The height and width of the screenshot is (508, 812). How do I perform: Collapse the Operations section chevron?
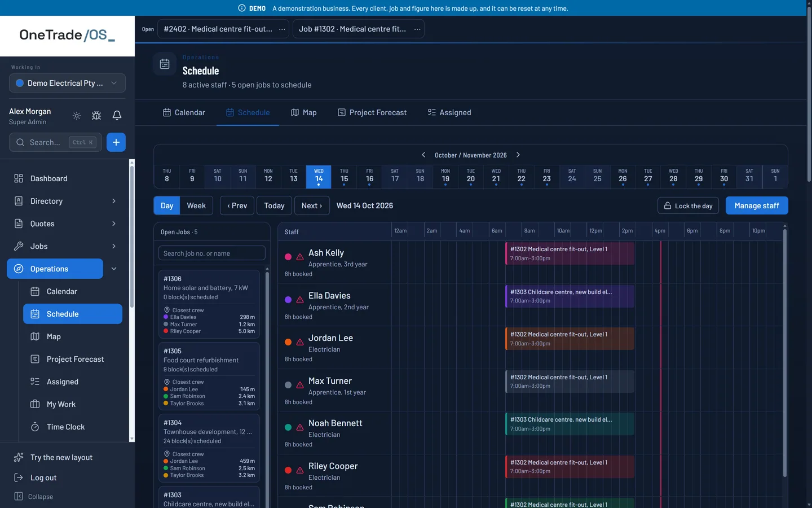[x=114, y=269]
